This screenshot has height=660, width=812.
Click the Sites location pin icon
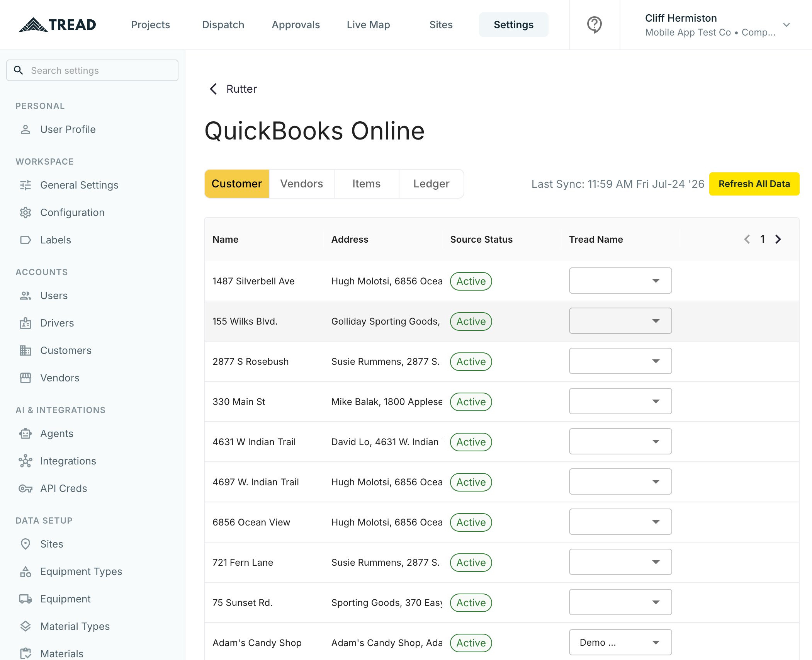pyautogui.click(x=25, y=544)
